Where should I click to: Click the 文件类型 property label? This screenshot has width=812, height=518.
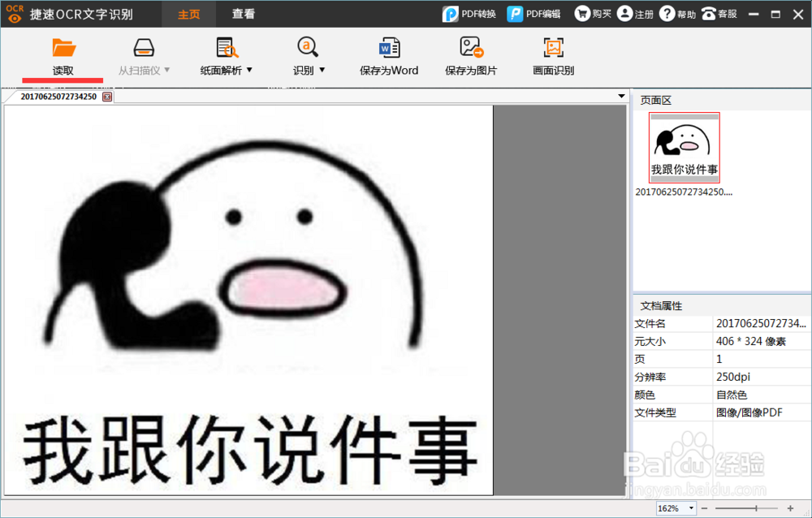[655, 412]
